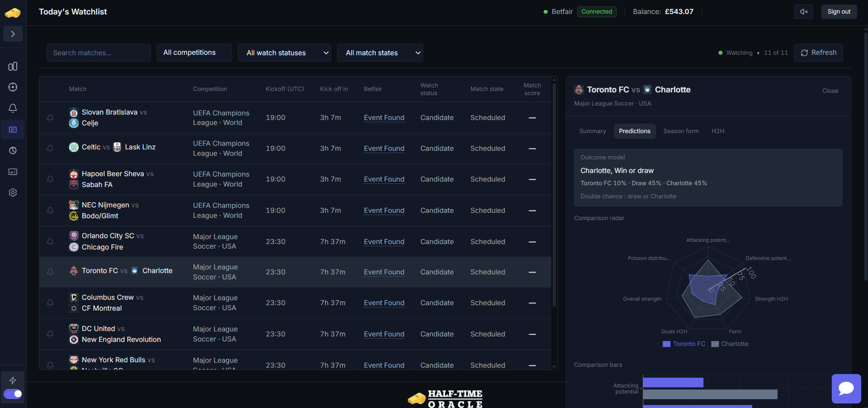This screenshot has height=408, width=868.
Task: Open the Season form tab
Action: [681, 131]
